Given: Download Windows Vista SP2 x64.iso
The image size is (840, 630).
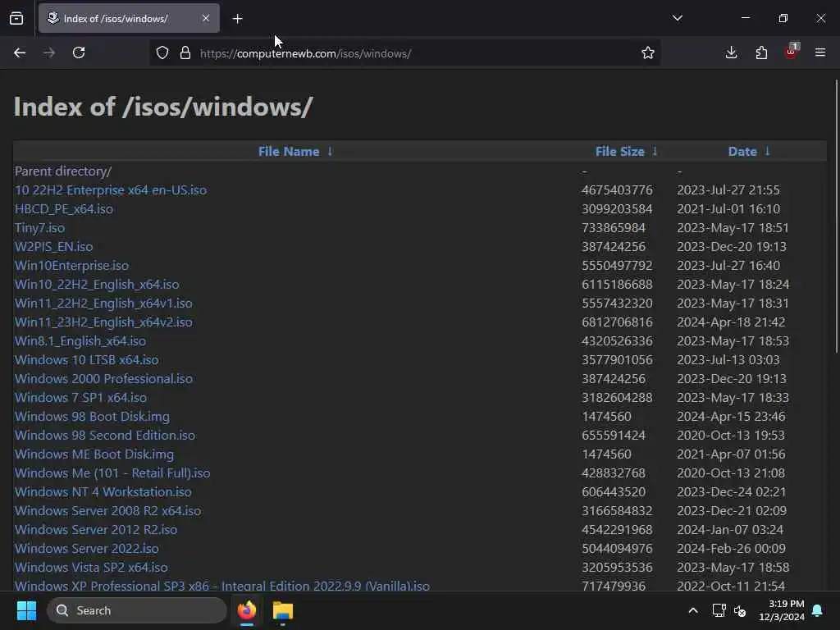Looking at the screenshot, I should [x=91, y=568].
